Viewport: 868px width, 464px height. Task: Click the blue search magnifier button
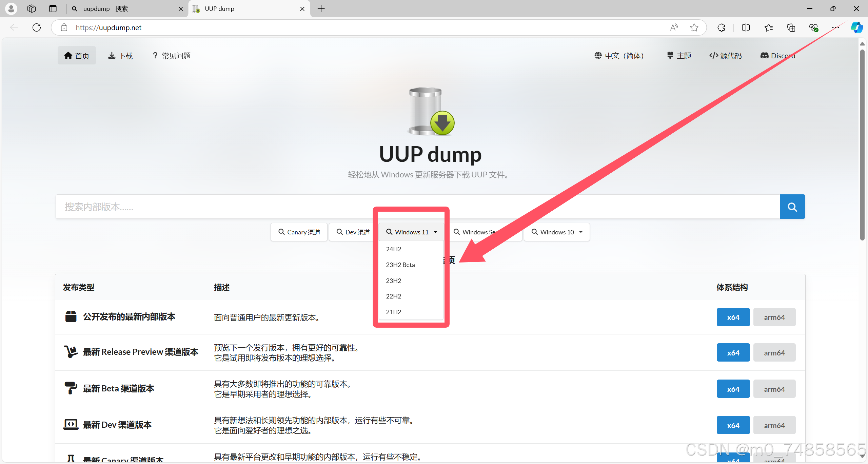point(792,207)
